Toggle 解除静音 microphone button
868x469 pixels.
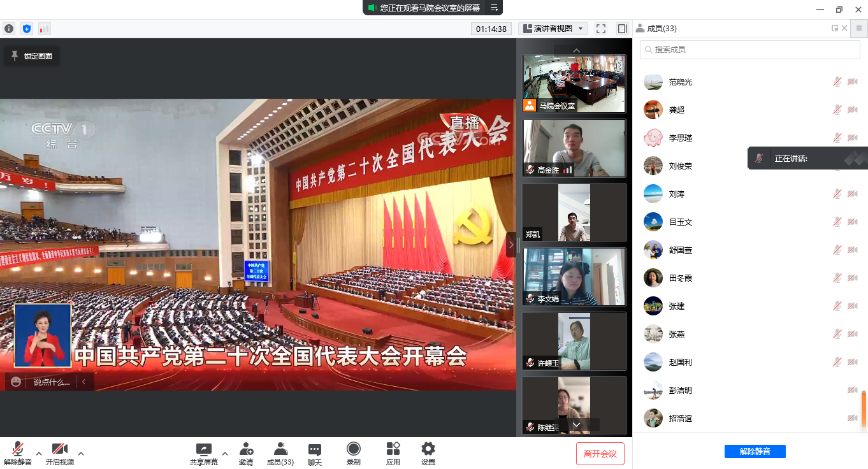18,453
